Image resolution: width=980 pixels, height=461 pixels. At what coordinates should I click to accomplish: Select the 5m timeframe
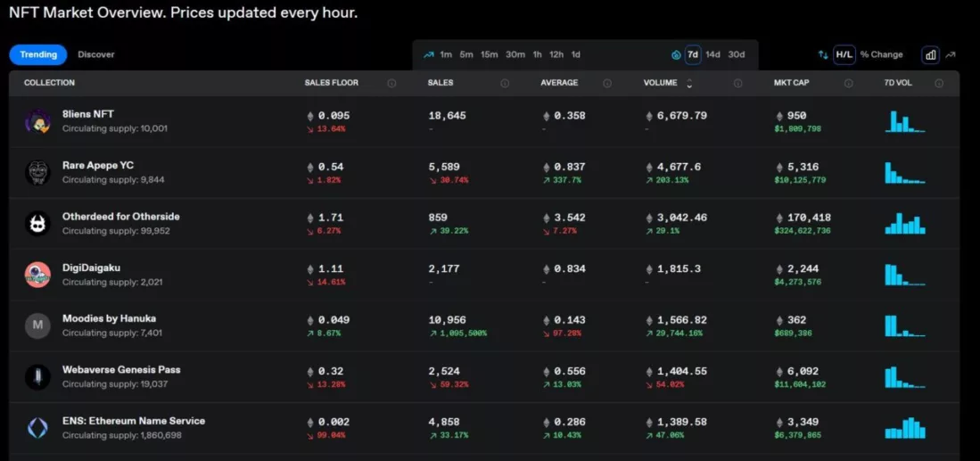[x=466, y=54]
